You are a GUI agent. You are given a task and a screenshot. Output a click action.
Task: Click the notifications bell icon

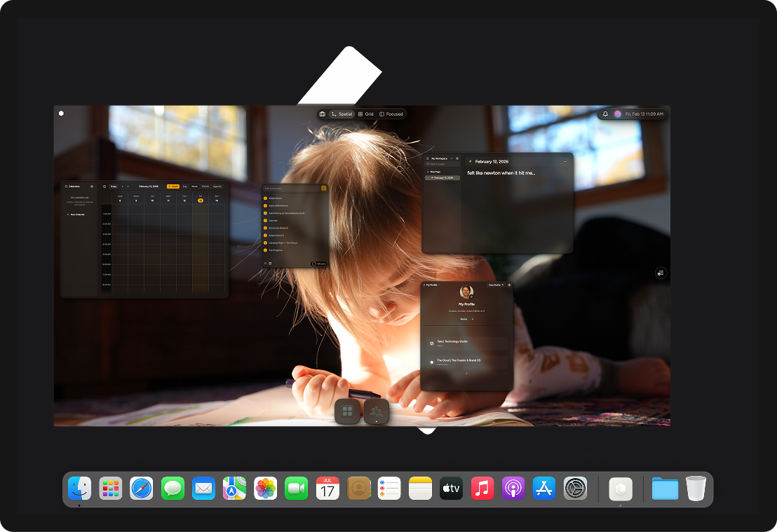[605, 114]
